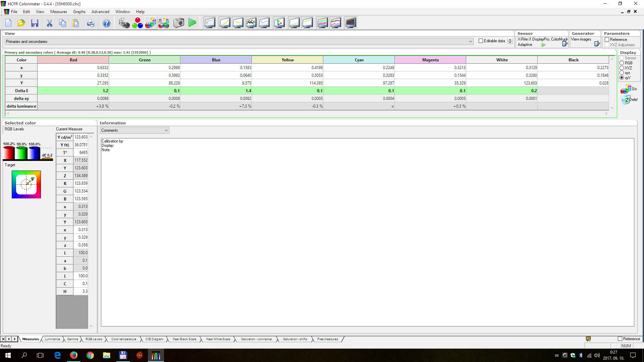The height and width of the screenshot is (362, 644).
Task: Click the X button left of the bottom tabs
Action: pyautogui.click(x=3, y=339)
